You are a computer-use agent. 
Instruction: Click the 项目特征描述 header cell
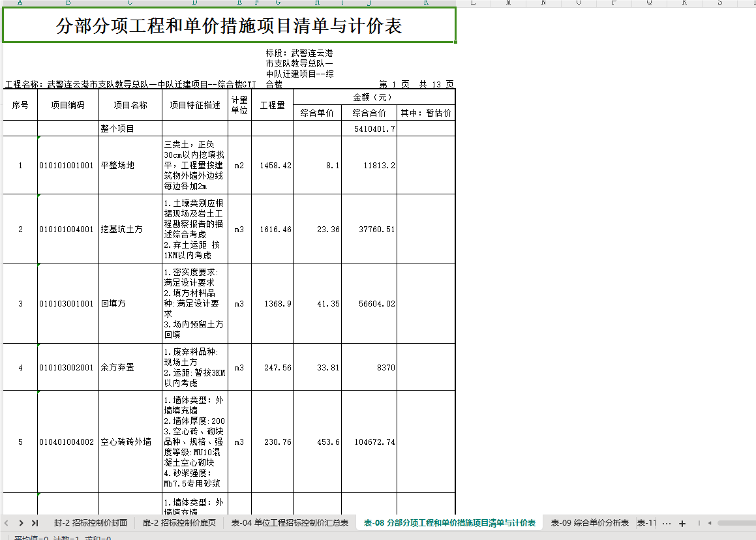tap(195, 105)
